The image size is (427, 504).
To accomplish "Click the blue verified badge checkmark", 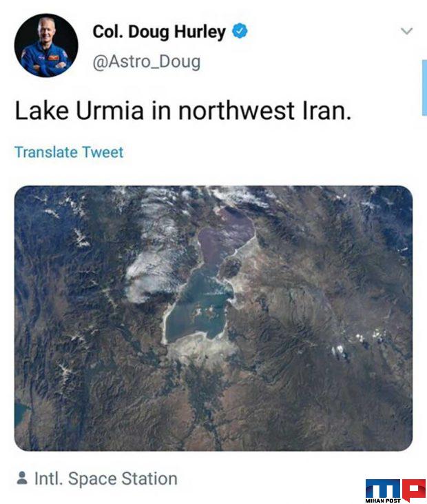I will (x=240, y=31).
